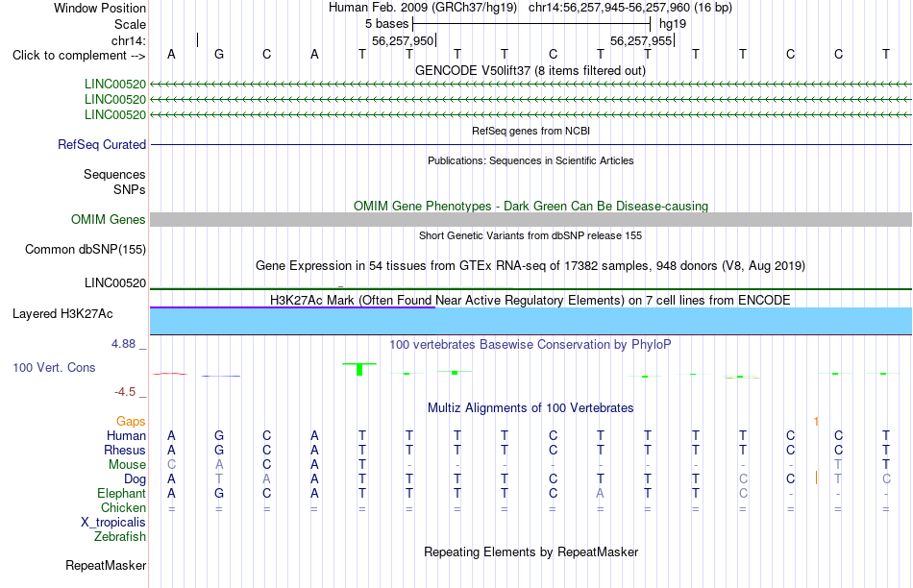Click the light blue H3K27Ac signal band
913x588 pixels.
pyautogui.click(x=531, y=321)
